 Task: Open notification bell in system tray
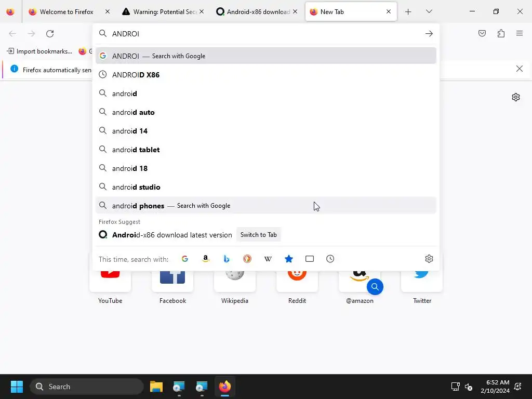[x=518, y=387]
